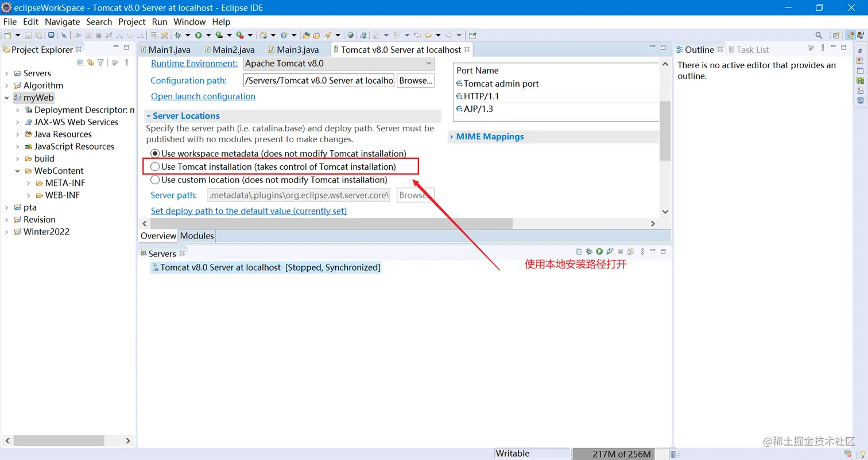Click the Restore icon in right trim stack

[x=859, y=51]
